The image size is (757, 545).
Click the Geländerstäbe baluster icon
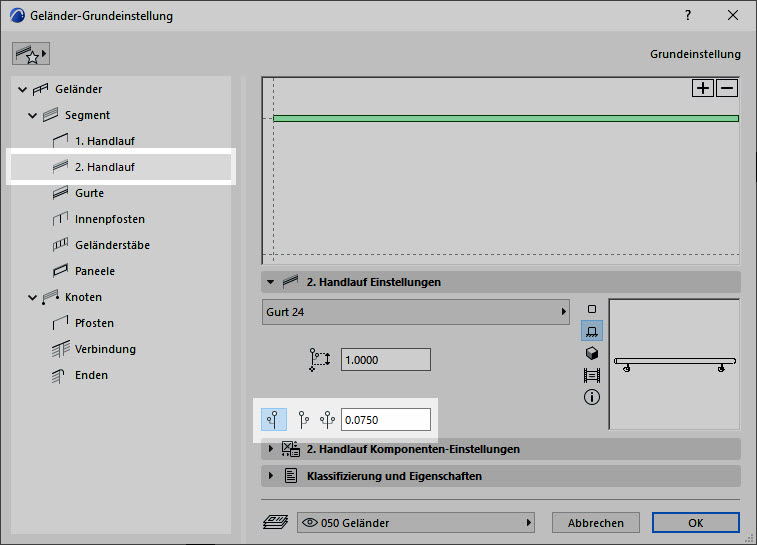click(60, 245)
